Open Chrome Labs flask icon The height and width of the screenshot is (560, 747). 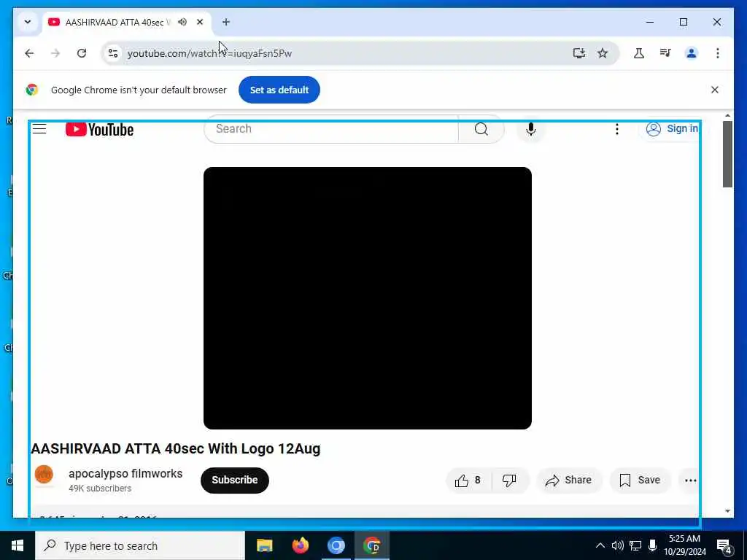[x=639, y=53]
